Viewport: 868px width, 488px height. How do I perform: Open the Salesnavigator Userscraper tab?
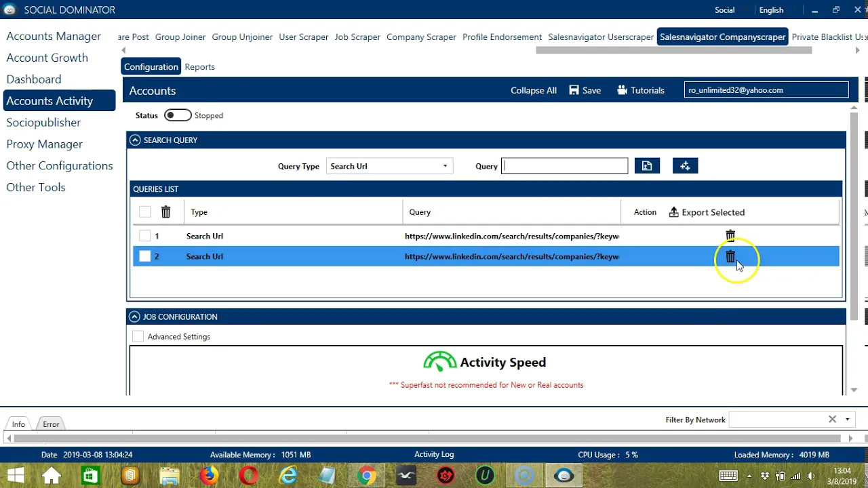601,37
